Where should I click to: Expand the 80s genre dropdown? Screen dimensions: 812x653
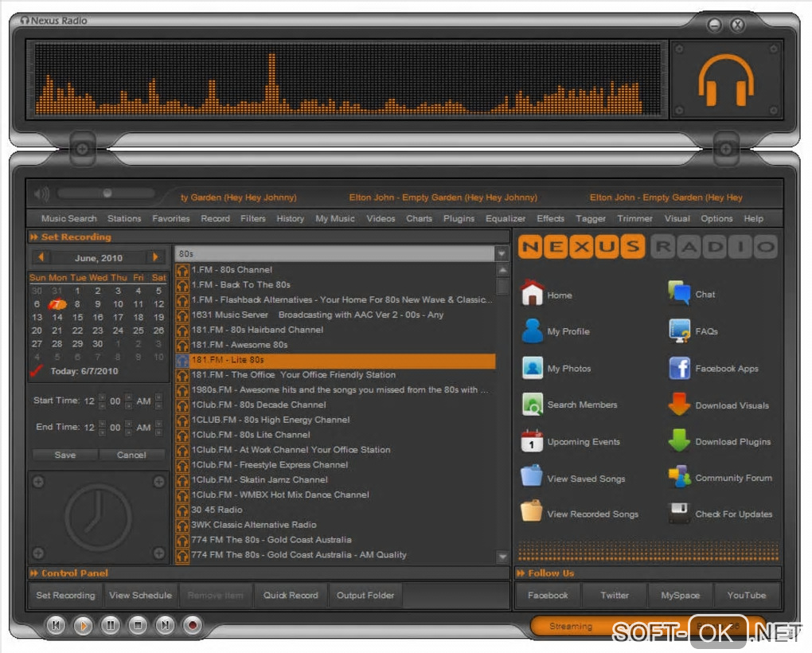pos(502,254)
